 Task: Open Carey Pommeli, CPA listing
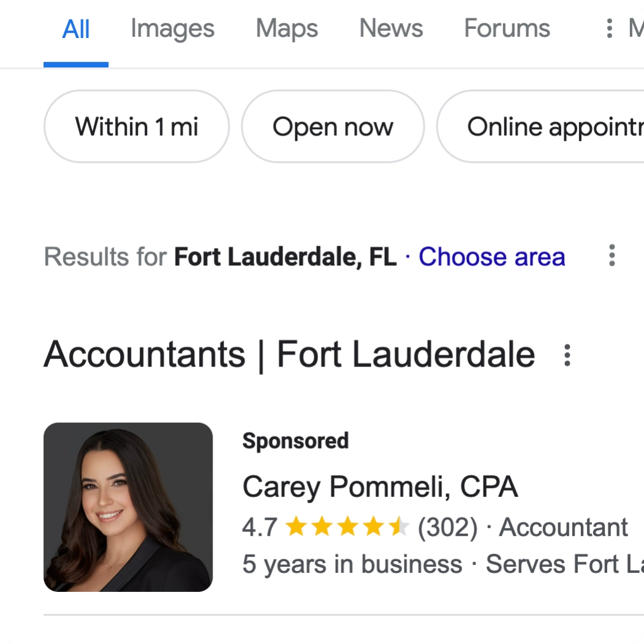coord(380,487)
